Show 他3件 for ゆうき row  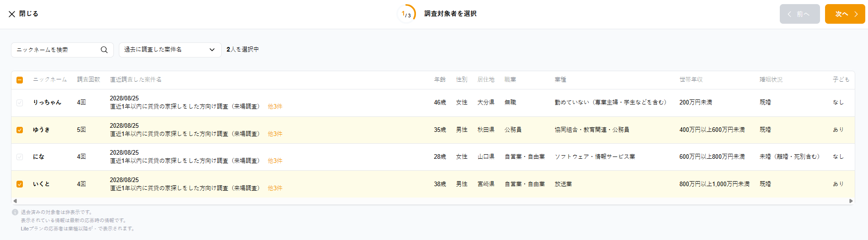tap(275, 134)
